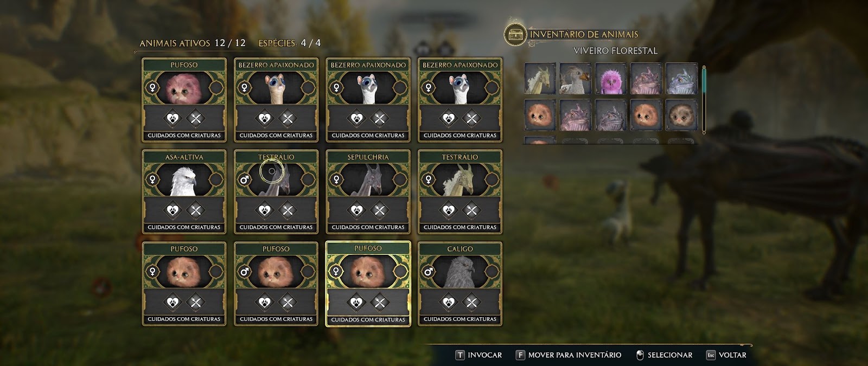
Task: Click the heart-paw icon on the Asa-Altiva card
Action: click(173, 210)
